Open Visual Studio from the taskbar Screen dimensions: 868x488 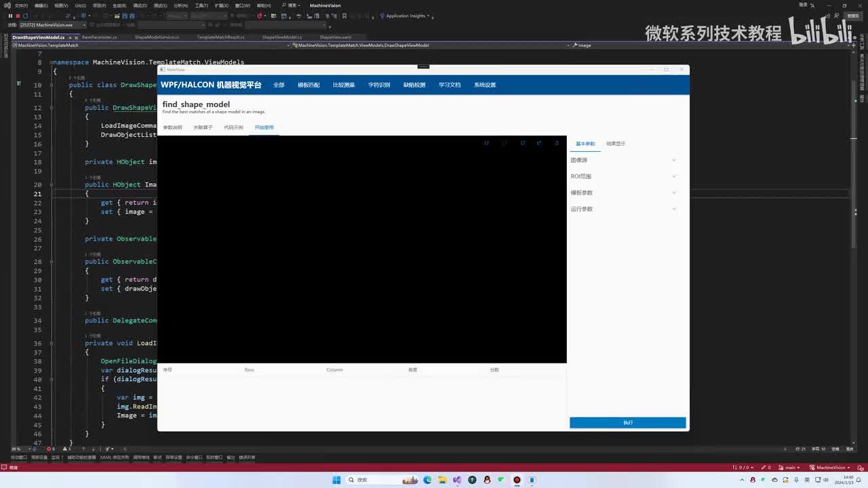(x=457, y=480)
